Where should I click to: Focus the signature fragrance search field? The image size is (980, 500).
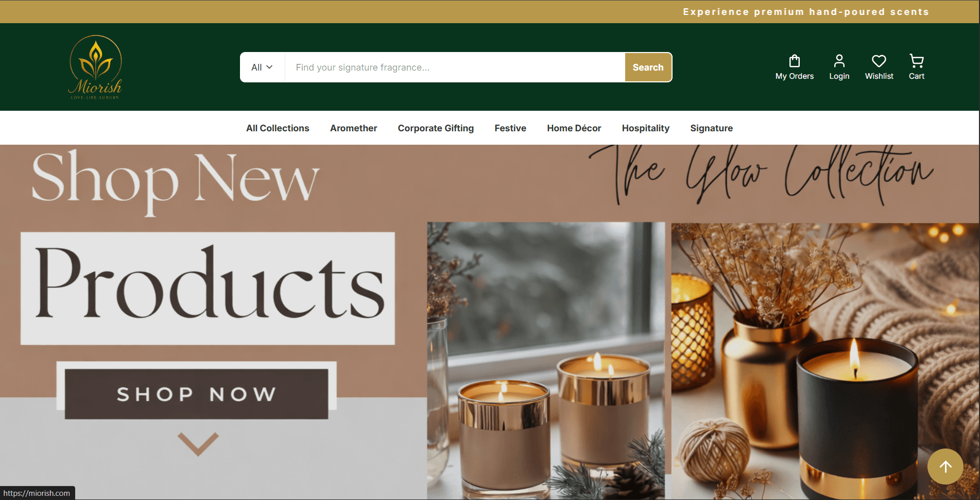[x=455, y=67]
